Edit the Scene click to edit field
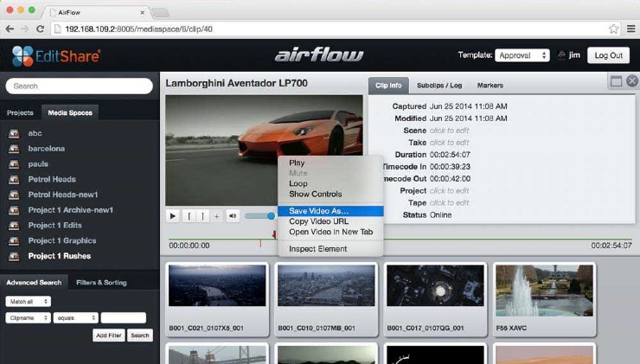Image resolution: width=640 pixels, height=364 pixels. tap(450, 131)
